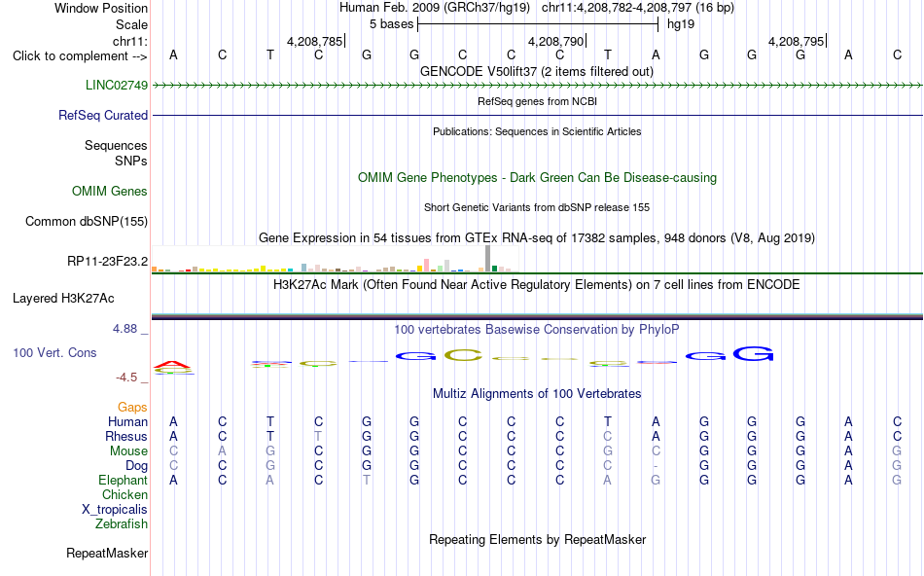
Task: Click the Scale row label
Action: pyautogui.click(x=132, y=24)
